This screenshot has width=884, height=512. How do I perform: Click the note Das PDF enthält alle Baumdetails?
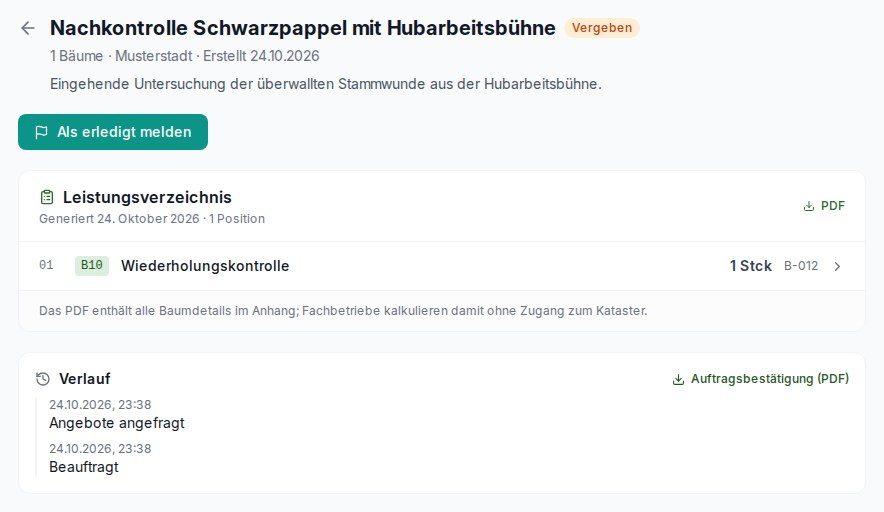click(x=343, y=311)
